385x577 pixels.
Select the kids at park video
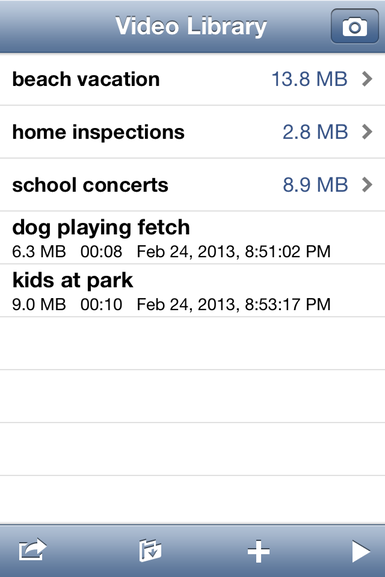point(192,290)
